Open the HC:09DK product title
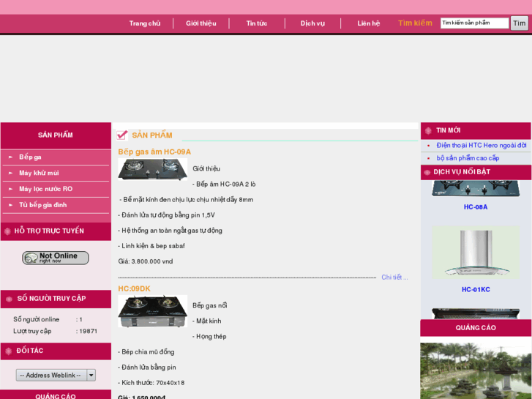532x399 pixels. pos(134,288)
